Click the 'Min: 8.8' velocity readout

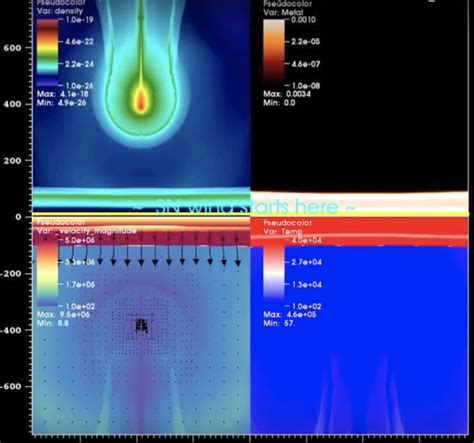(x=53, y=323)
